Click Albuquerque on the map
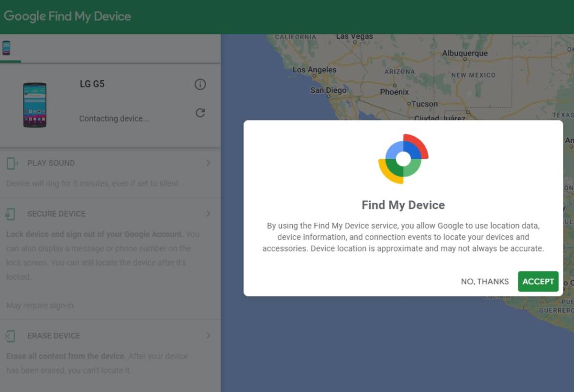574x392 pixels. click(464, 54)
